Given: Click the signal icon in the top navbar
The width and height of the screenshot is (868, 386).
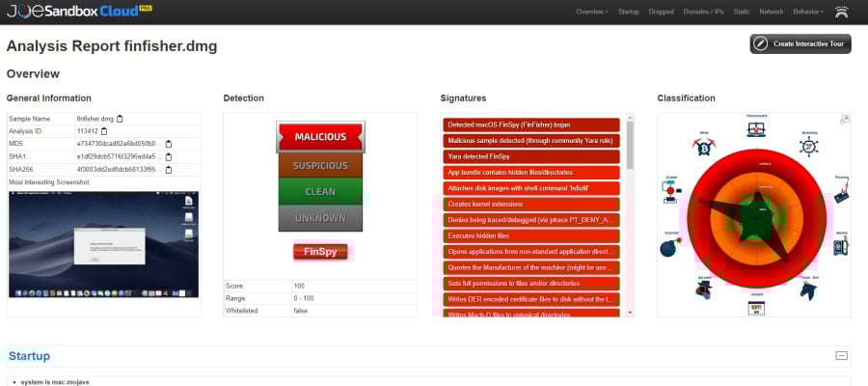Looking at the screenshot, I should 841,12.
